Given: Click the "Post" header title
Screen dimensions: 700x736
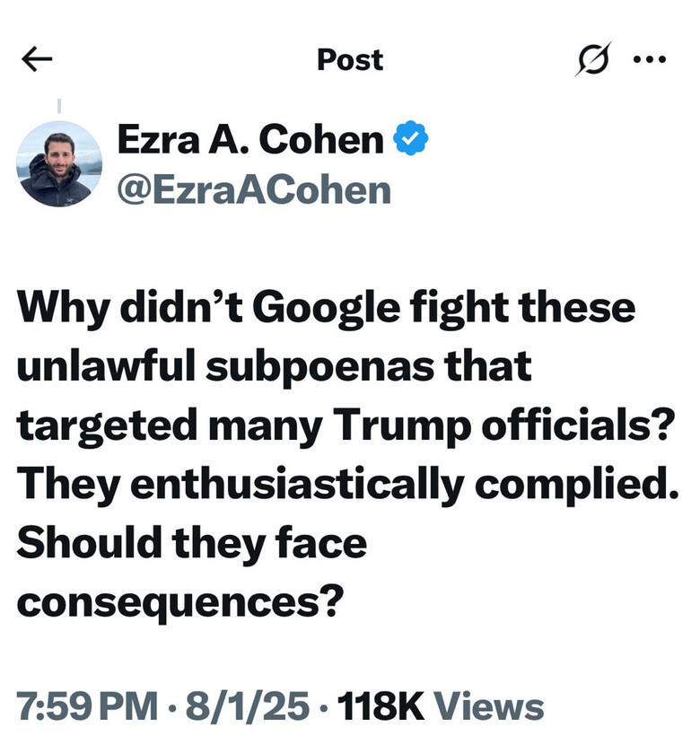Looking at the screenshot, I should (350, 60).
